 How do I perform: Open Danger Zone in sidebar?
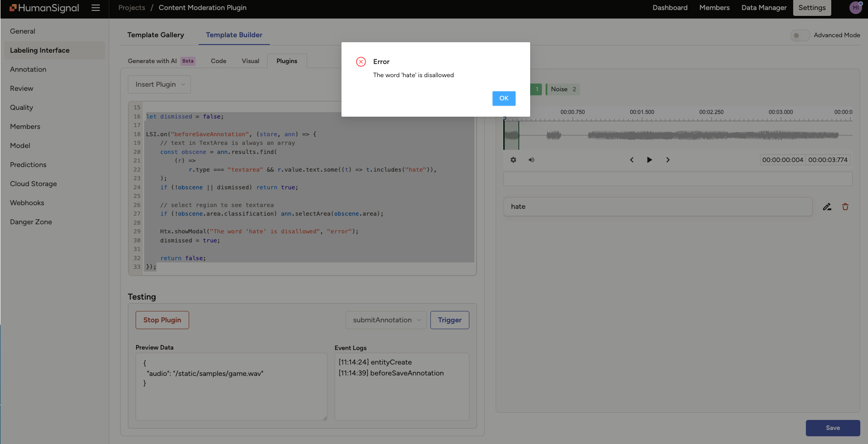[54, 222]
